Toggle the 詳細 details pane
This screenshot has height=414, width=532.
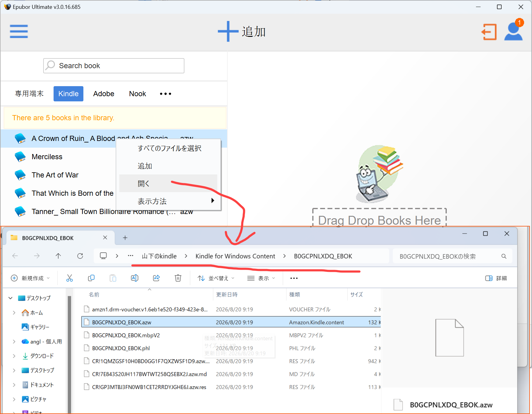(496, 278)
